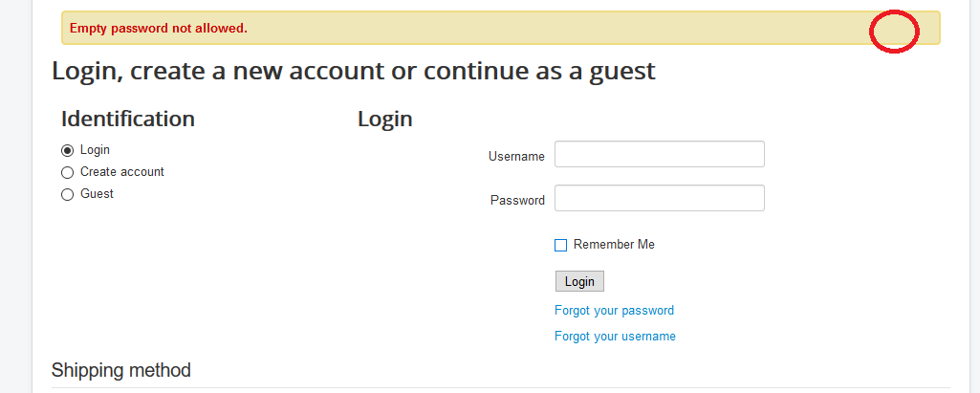Viewport: 980px width, 393px height.
Task: Click the Shipping method heading
Action: click(121, 370)
